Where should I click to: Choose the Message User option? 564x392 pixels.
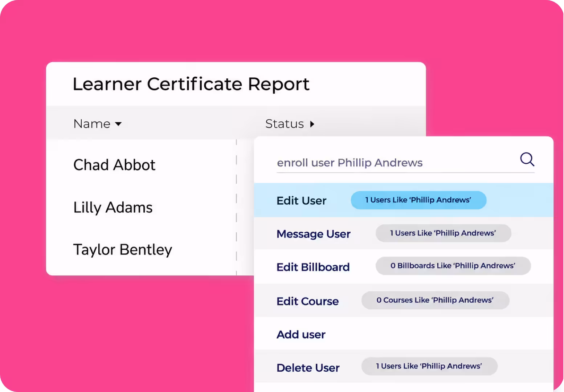(404, 233)
